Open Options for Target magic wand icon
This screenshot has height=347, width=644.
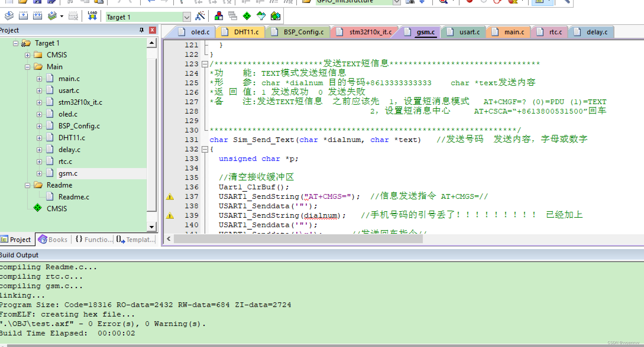200,16
